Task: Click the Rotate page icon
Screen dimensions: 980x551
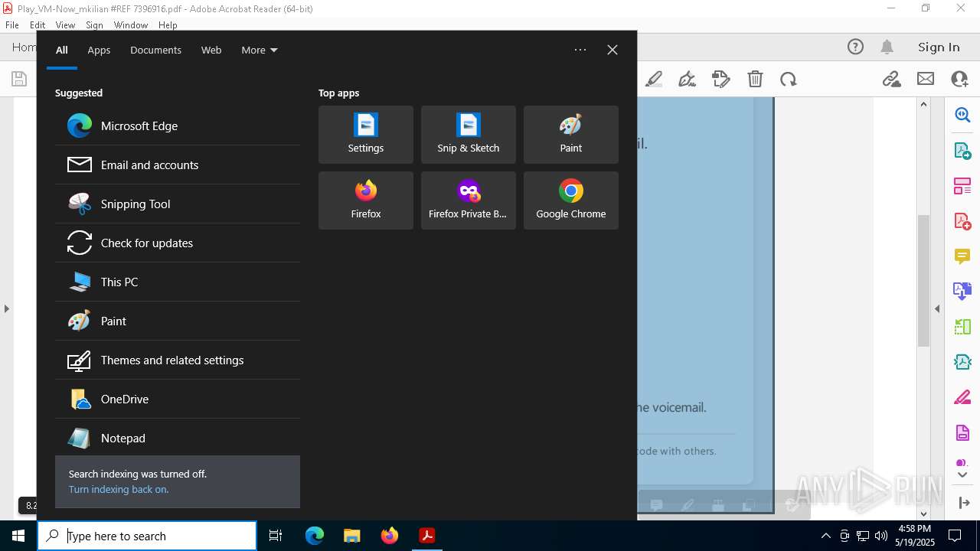Action: pos(789,79)
